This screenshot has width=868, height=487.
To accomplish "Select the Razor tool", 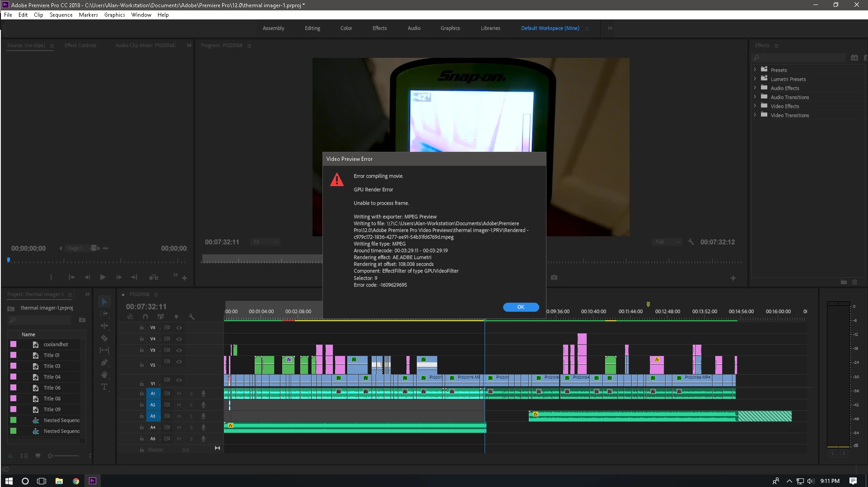I will [104, 338].
